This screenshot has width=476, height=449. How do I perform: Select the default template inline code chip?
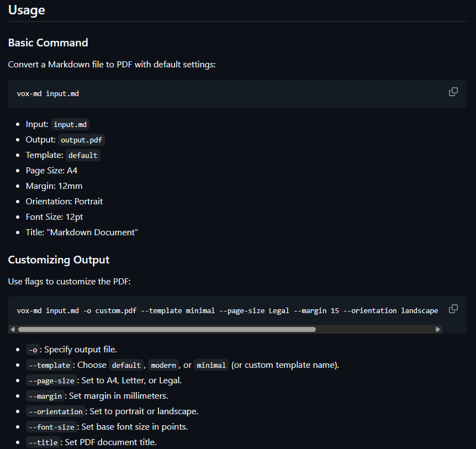[82, 155]
